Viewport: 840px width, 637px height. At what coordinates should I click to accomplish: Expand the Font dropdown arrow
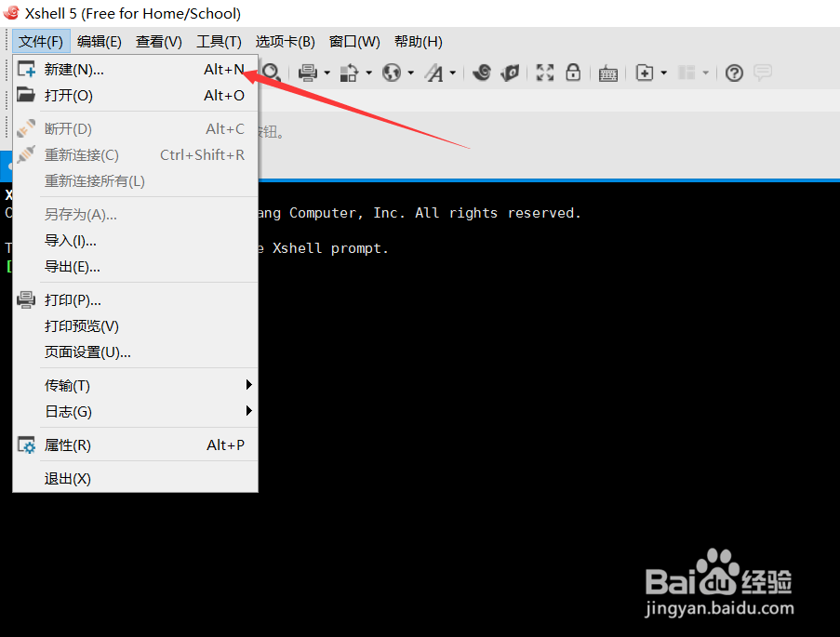click(x=453, y=73)
